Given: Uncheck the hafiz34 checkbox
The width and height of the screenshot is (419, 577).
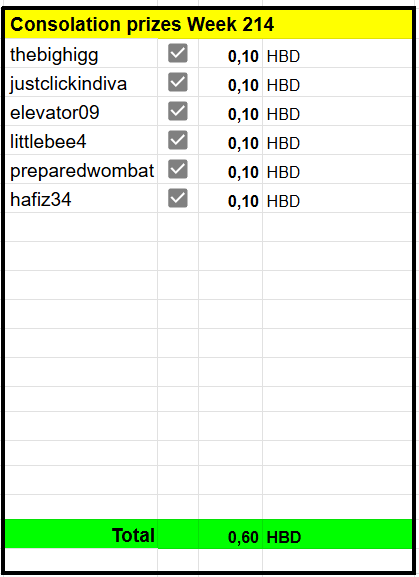Looking at the screenshot, I should coord(178,198).
